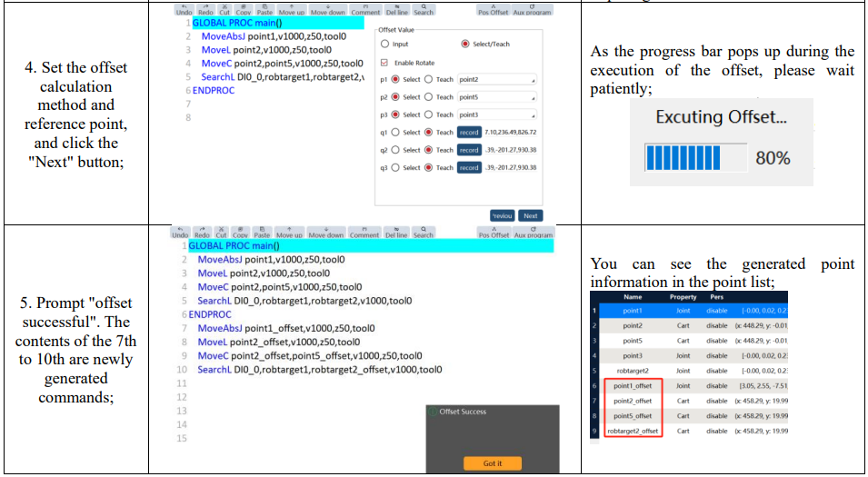Click the Name column header in the point list
Image resolution: width=868 pixels, height=477 pixels.
(x=633, y=297)
